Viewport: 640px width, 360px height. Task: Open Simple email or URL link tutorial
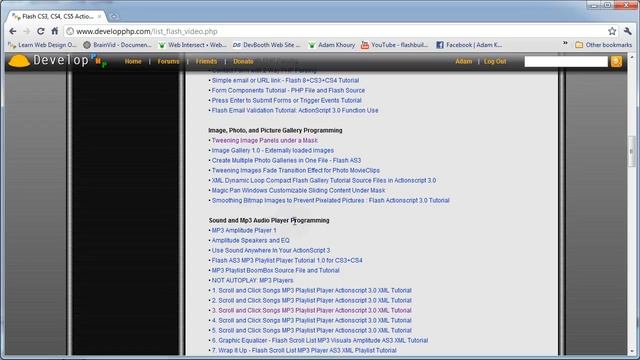285,80
